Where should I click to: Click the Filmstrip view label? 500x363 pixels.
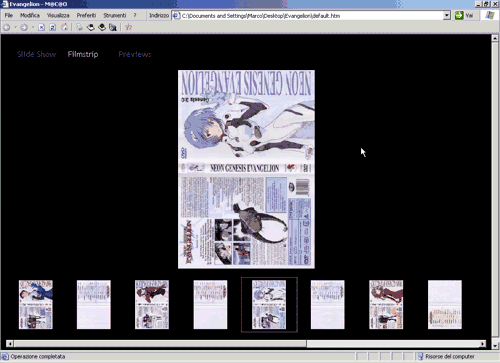83,54
